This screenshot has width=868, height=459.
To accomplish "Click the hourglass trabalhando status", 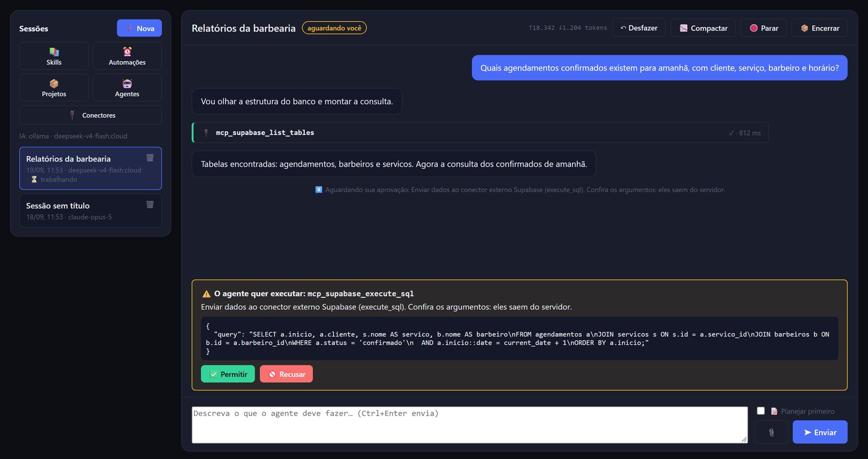I will click(54, 179).
